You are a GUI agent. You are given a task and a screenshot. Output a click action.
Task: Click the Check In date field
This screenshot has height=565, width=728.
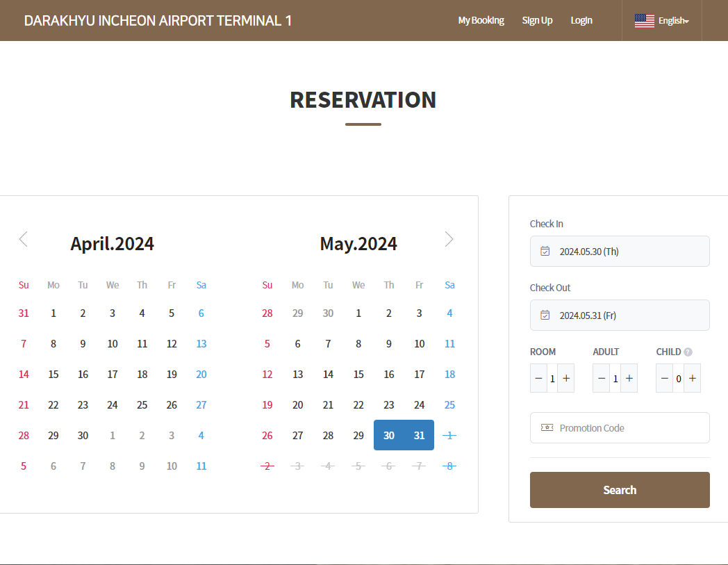620,252
